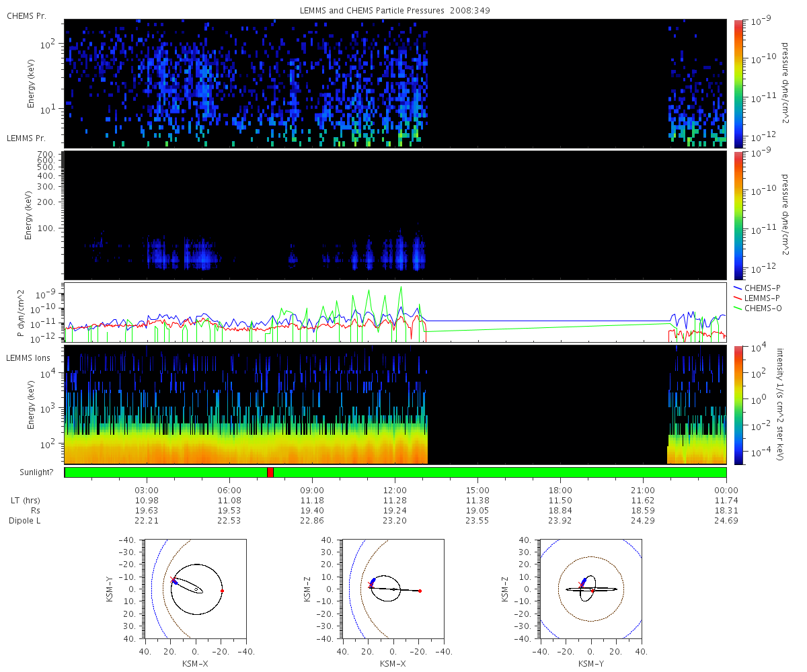This screenshot has height=672, width=807.
Task: Click the red segment in the Sunlight bar
Action: [270, 472]
